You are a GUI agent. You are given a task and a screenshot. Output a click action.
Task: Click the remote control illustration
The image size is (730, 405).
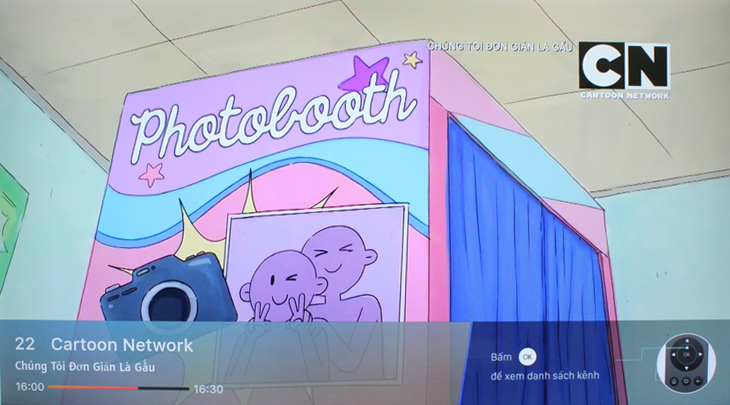pos(686,364)
